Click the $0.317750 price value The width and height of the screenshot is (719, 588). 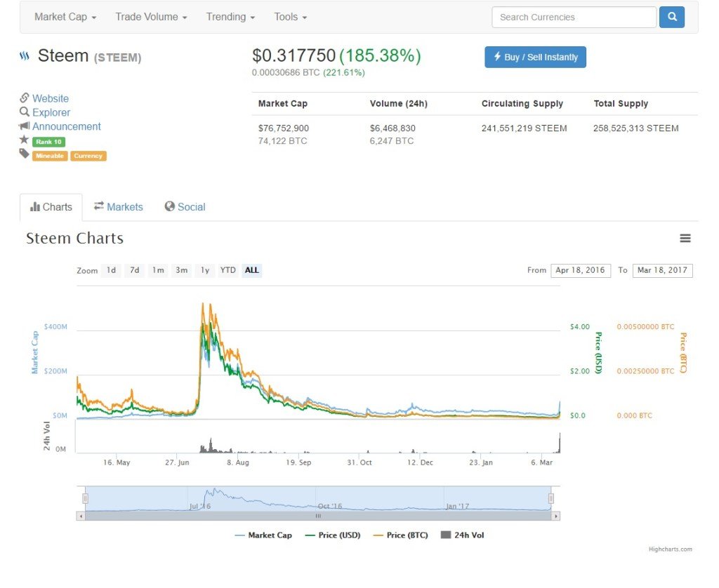pyautogui.click(x=294, y=55)
